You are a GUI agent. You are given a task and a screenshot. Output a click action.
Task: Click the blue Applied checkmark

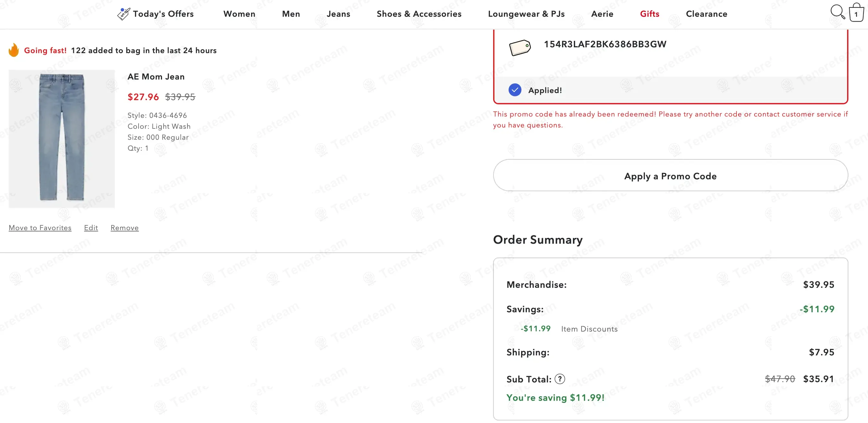515,90
